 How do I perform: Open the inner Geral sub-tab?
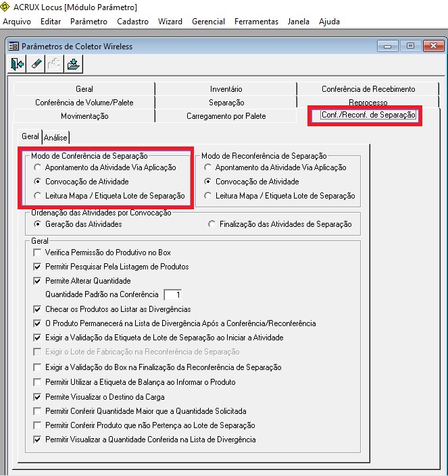(30, 136)
